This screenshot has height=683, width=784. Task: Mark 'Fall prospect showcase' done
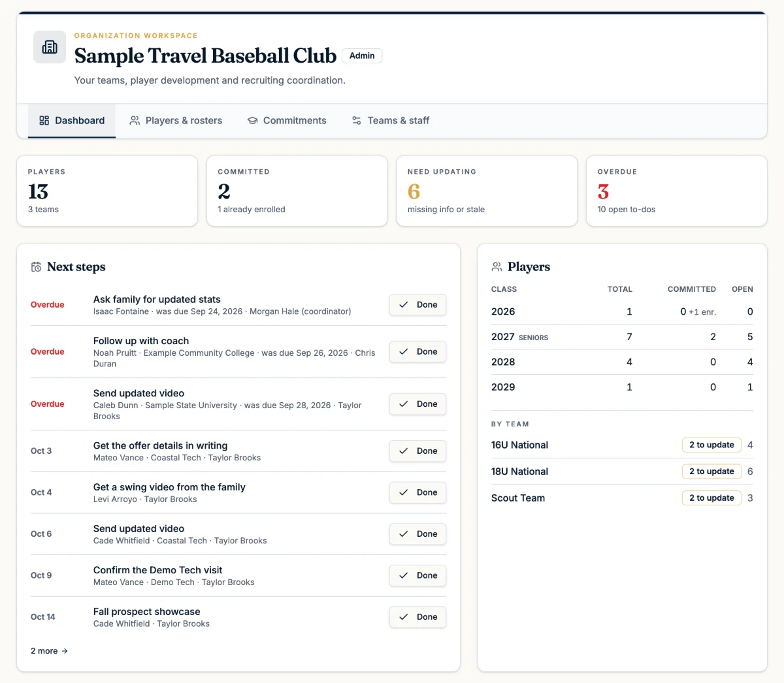coord(418,617)
